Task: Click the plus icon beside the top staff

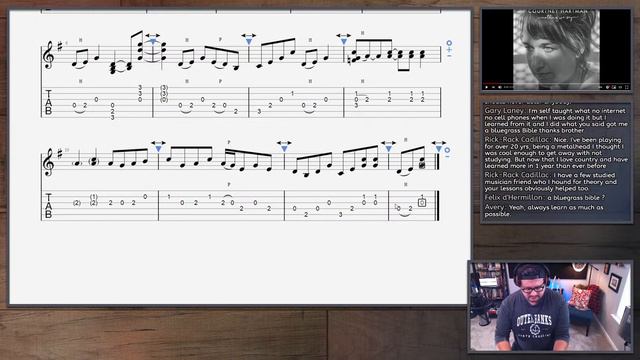Action: 449,50
